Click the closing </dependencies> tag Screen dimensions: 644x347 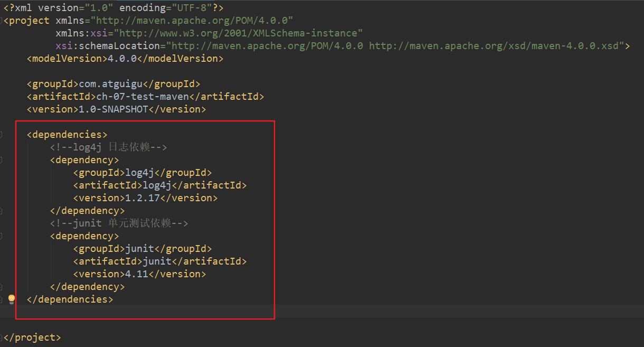click(x=70, y=299)
